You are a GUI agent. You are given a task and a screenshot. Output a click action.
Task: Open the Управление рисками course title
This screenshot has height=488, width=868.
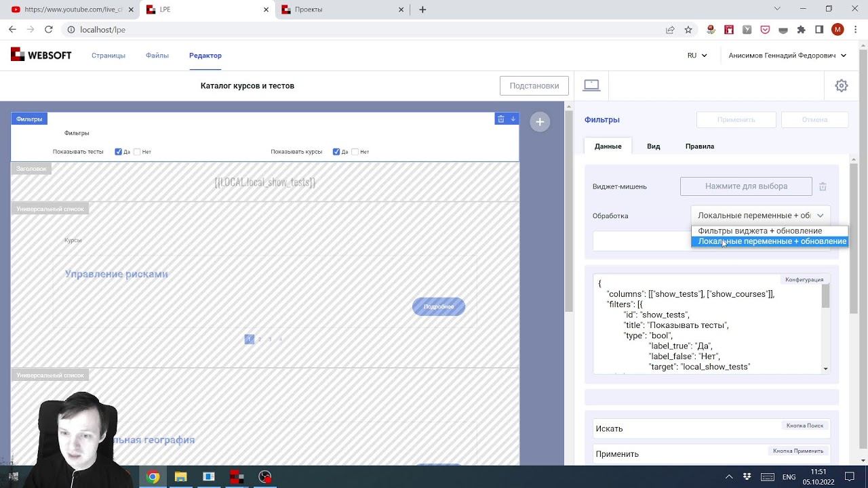116,274
